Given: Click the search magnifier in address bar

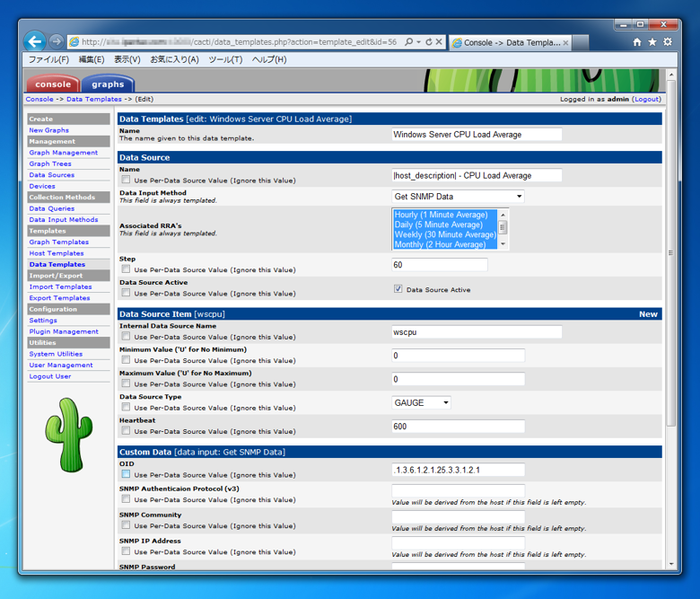Looking at the screenshot, I should pos(408,41).
